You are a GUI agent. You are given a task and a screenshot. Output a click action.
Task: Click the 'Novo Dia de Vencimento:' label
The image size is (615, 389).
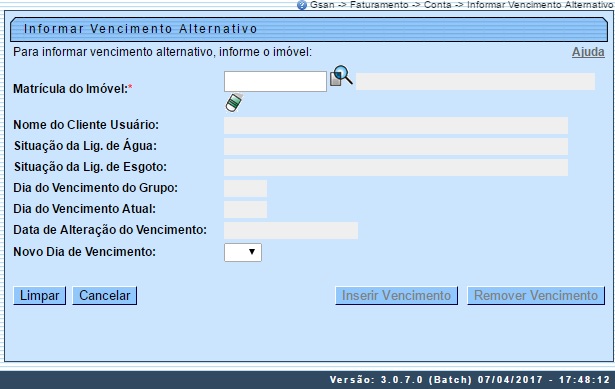84,252
